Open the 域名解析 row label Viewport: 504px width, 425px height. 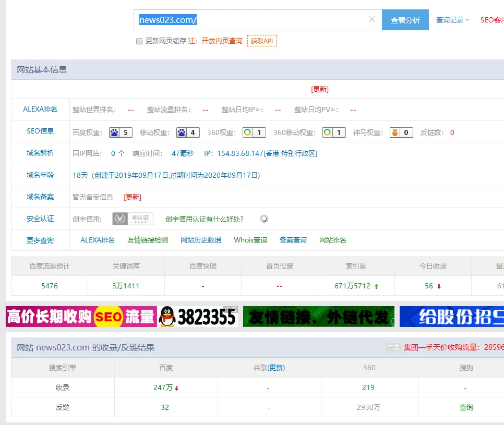(x=40, y=153)
